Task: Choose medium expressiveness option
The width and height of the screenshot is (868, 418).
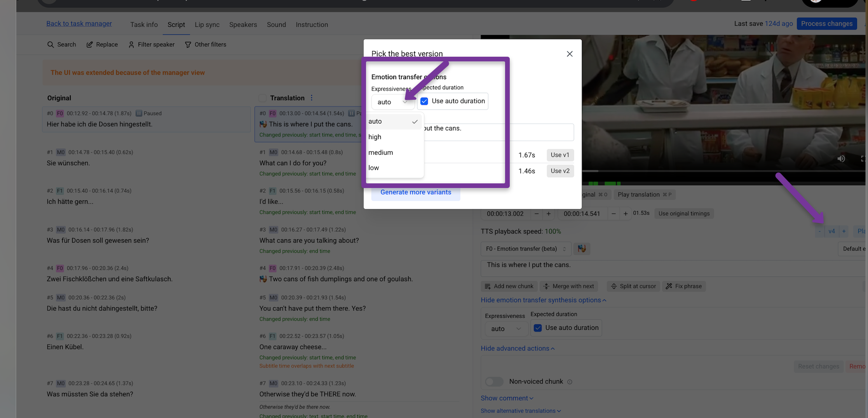Action: coord(394,153)
